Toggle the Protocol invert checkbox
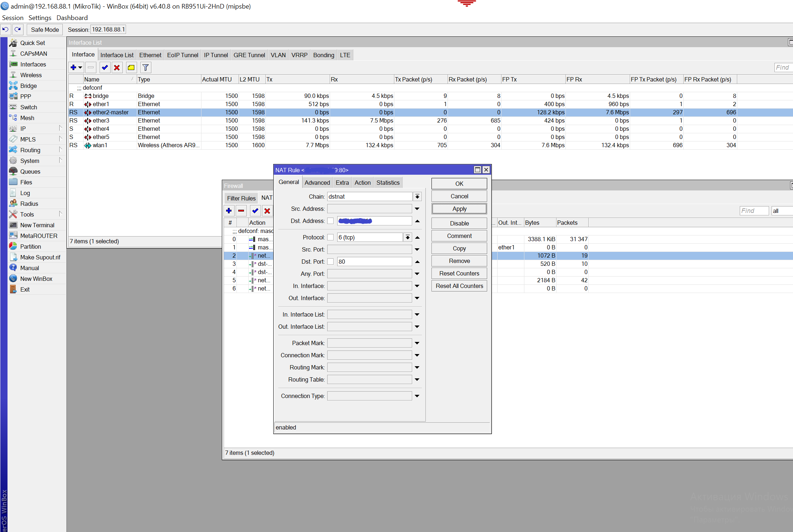Screen dimensions: 793x532 point(330,237)
